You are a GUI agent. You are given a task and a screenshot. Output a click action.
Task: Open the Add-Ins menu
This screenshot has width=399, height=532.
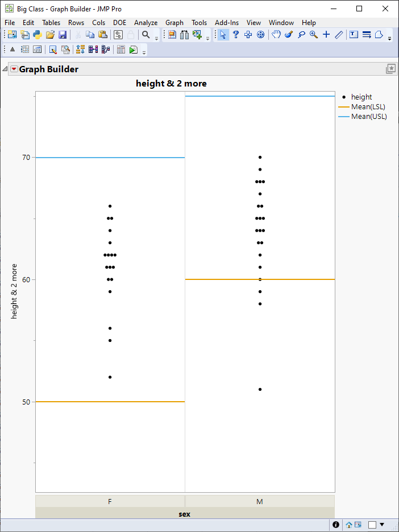227,23
